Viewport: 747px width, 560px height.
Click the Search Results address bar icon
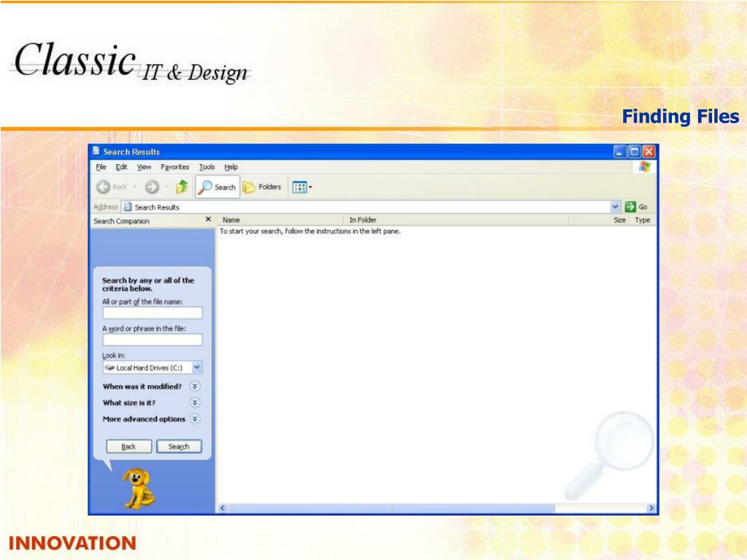click(128, 206)
